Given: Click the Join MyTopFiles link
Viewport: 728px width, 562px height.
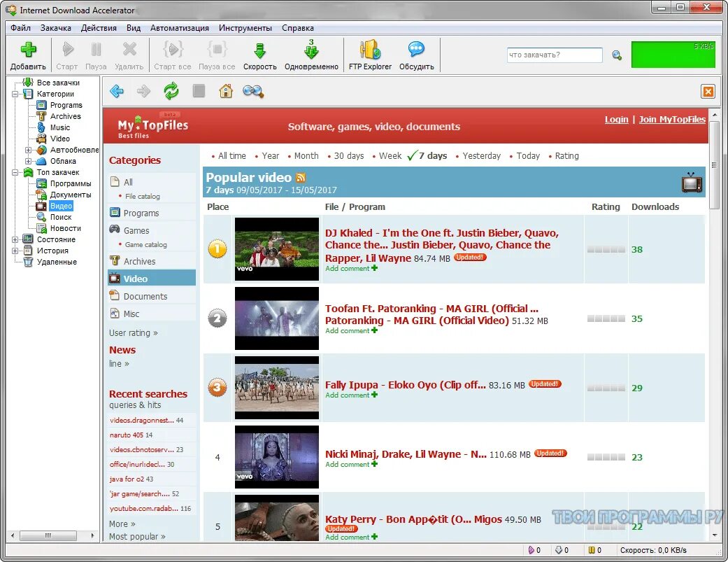Looking at the screenshot, I should 672,120.
